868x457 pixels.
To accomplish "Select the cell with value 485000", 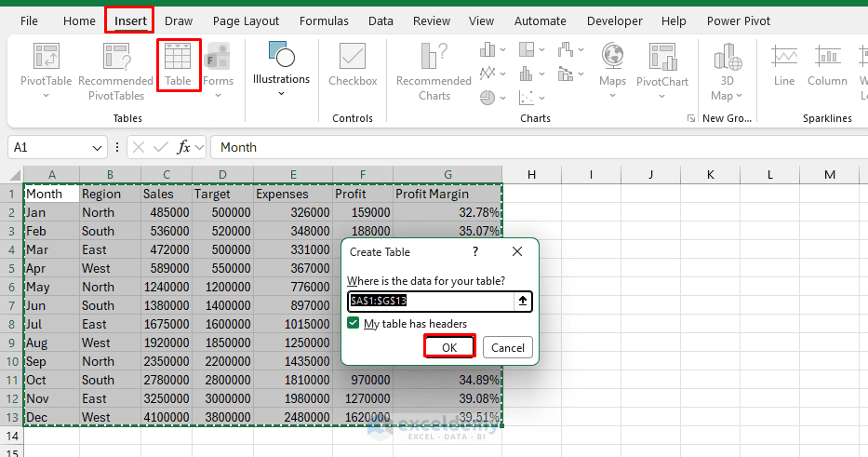I will click(167, 213).
